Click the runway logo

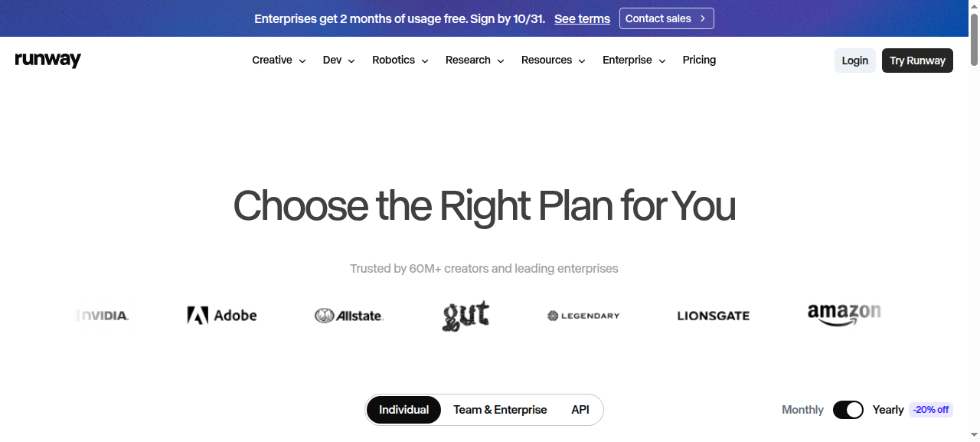[x=47, y=61]
